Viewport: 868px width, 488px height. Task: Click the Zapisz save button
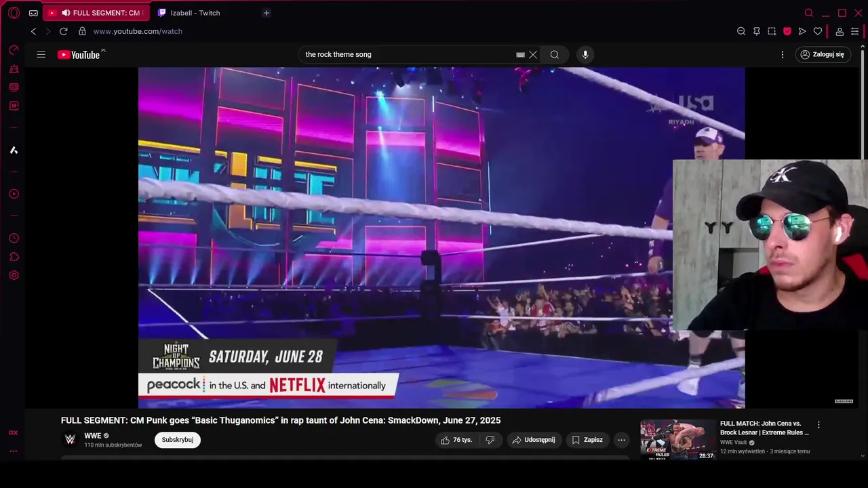click(587, 440)
